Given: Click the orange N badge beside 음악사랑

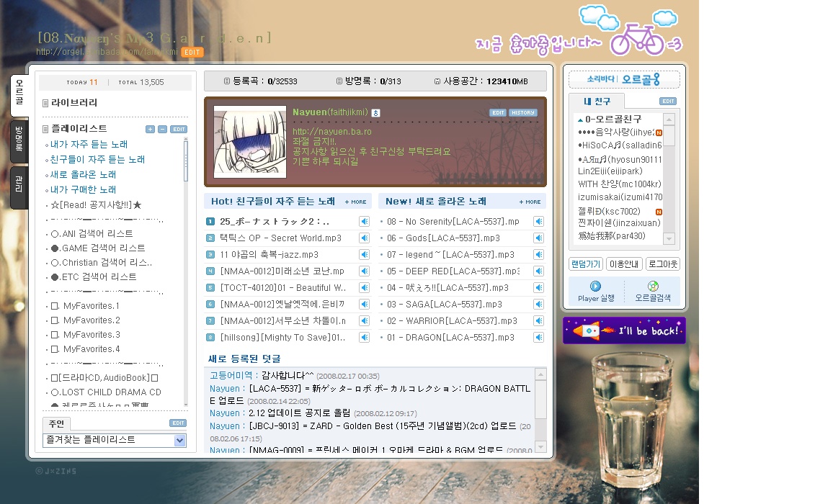Looking at the screenshot, I should (659, 132).
